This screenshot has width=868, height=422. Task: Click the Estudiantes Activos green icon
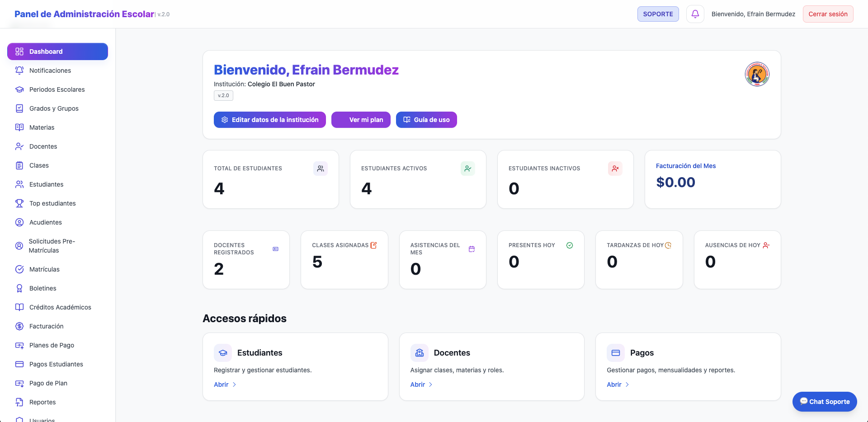467,169
